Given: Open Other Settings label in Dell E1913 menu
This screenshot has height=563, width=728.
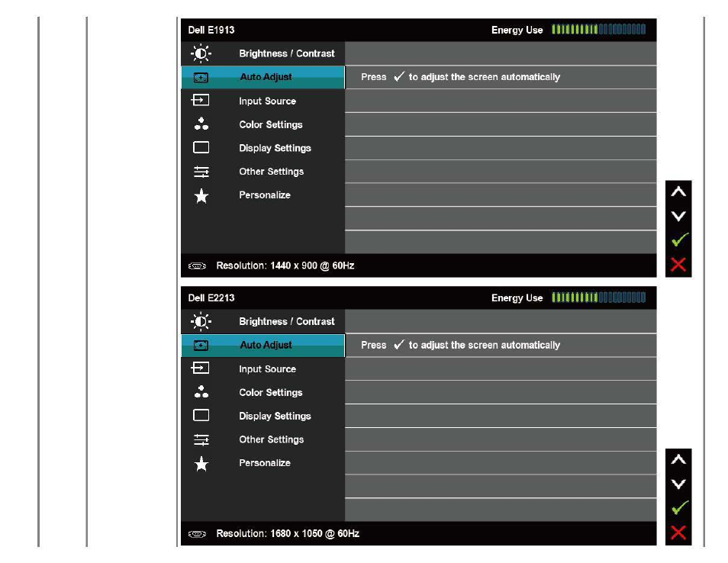Looking at the screenshot, I should 271,172.
